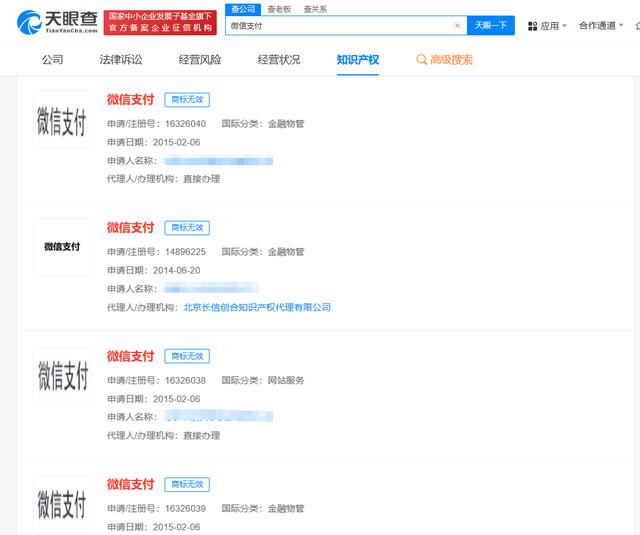Open 微信支付 title of record 16326040
This screenshot has width=640, height=535.
[x=130, y=100]
